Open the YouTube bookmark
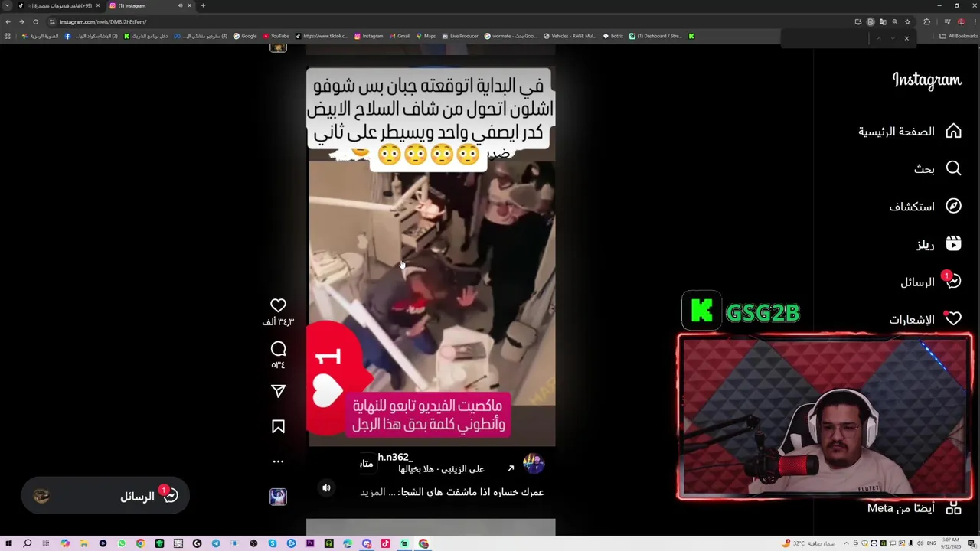This screenshot has height=551, width=980. (x=276, y=36)
